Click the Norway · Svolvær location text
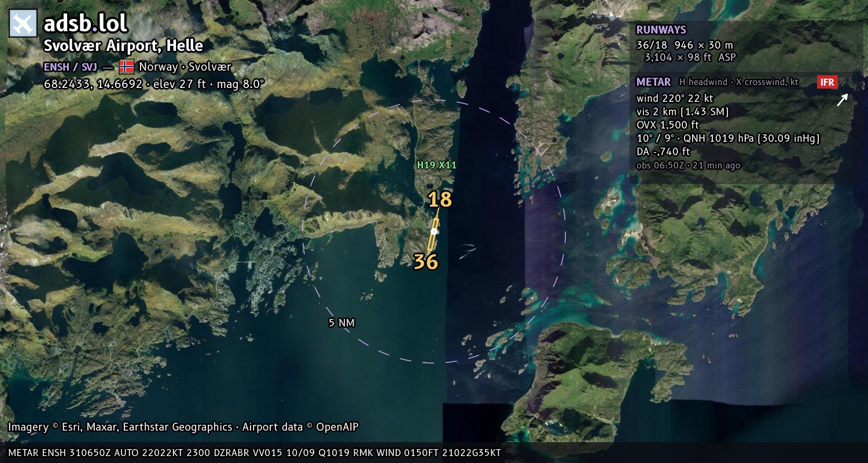Viewport: 868px width, 463px height. tap(185, 67)
